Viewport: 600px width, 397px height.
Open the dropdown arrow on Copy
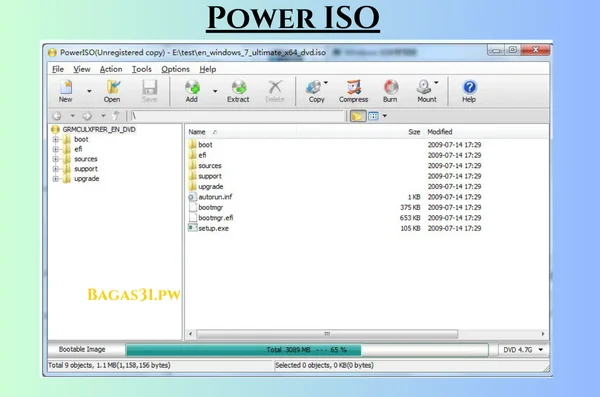[326, 83]
